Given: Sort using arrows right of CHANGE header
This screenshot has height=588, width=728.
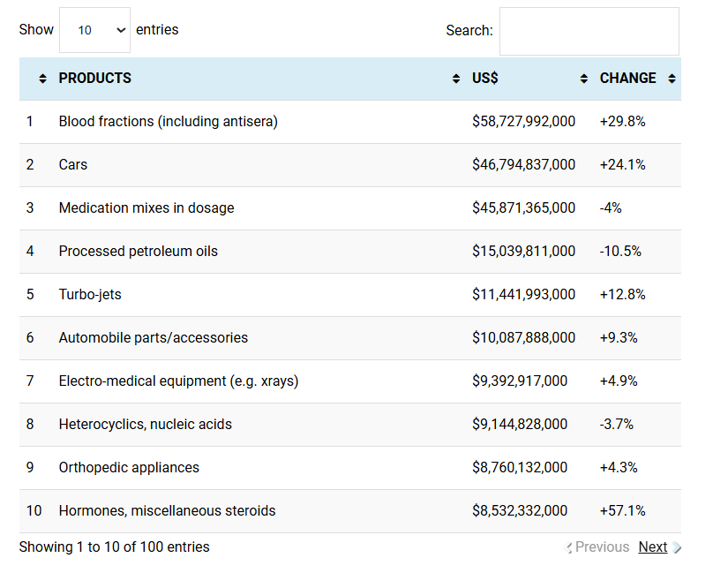Looking at the screenshot, I should [x=672, y=79].
